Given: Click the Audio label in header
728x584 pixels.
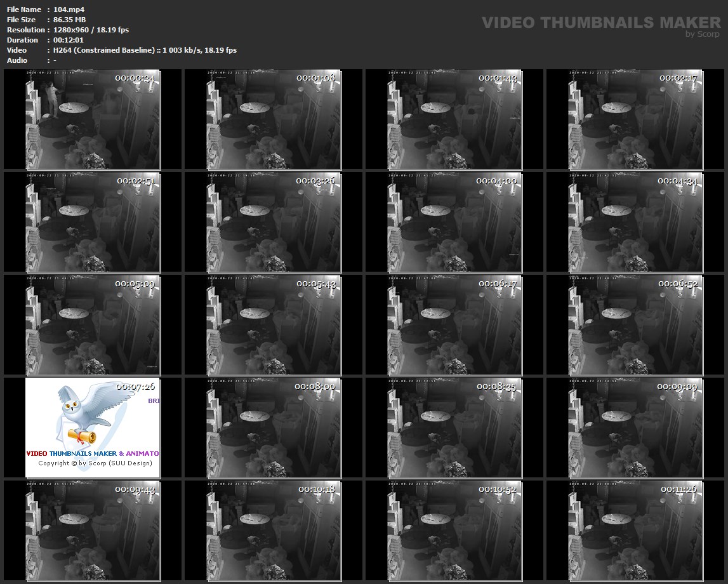Looking at the screenshot, I should click(x=17, y=60).
